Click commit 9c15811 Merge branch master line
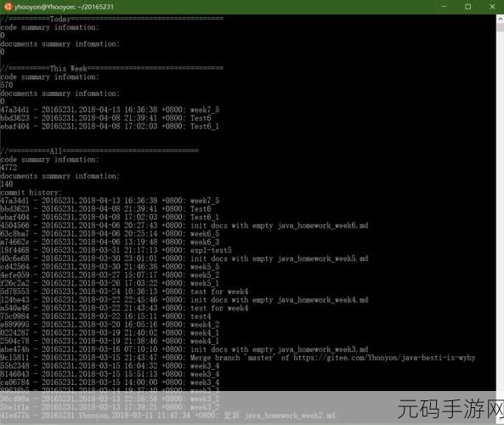The width and height of the screenshot is (504, 425). (237, 358)
